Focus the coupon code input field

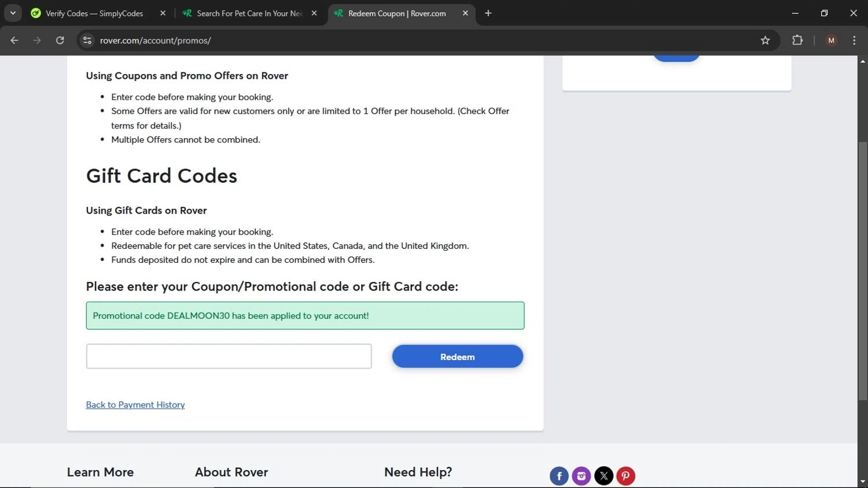pos(229,357)
